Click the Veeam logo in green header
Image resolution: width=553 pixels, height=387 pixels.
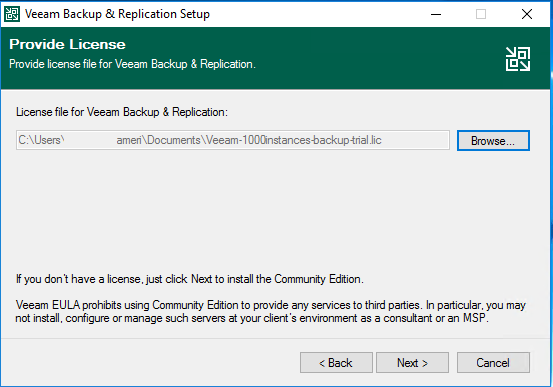[518, 59]
